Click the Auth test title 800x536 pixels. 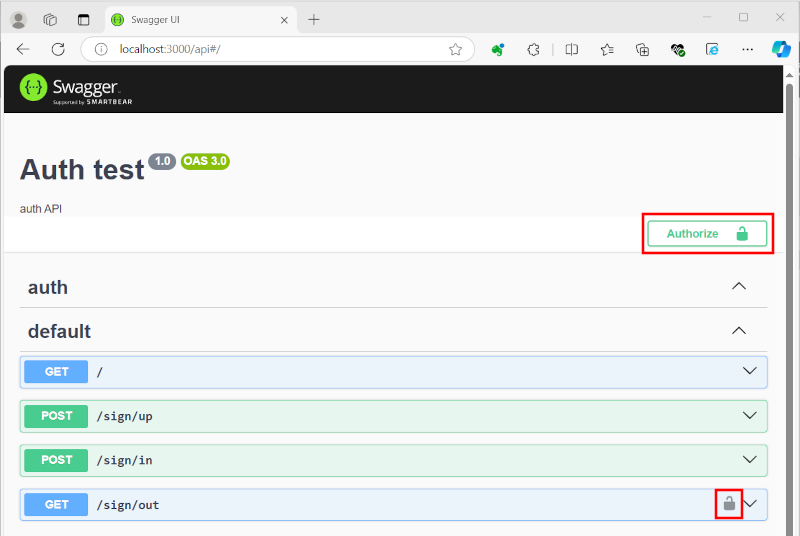82,170
